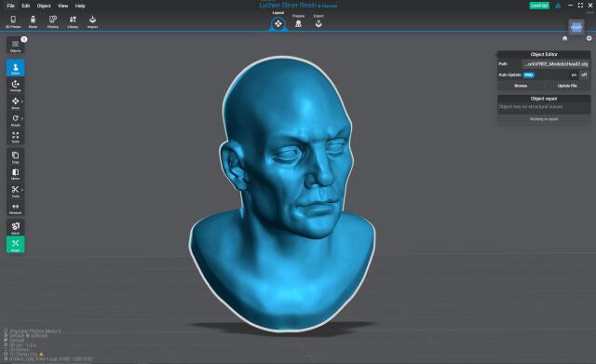Switch to the Layout workspace tab
596x364 pixels.
[278, 21]
